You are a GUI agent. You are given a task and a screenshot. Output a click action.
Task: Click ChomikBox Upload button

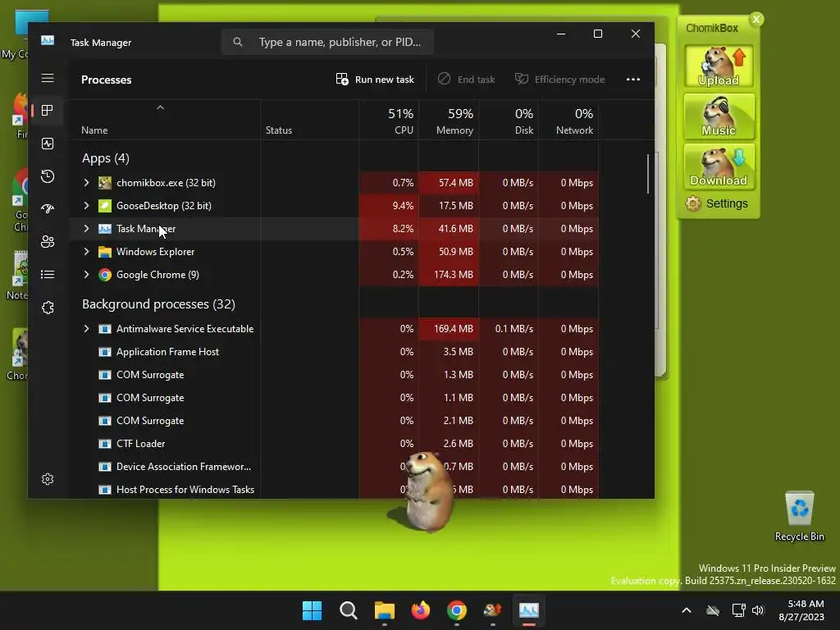[719, 66]
